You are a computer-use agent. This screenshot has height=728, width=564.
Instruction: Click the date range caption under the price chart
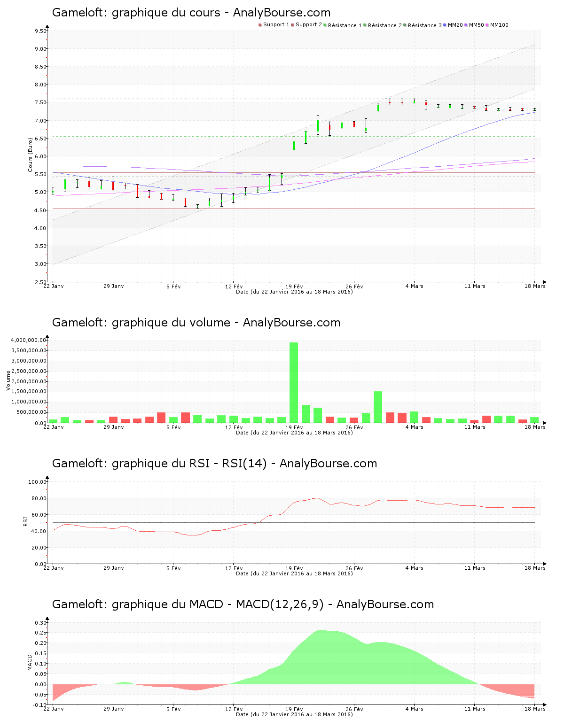point(294,292)
